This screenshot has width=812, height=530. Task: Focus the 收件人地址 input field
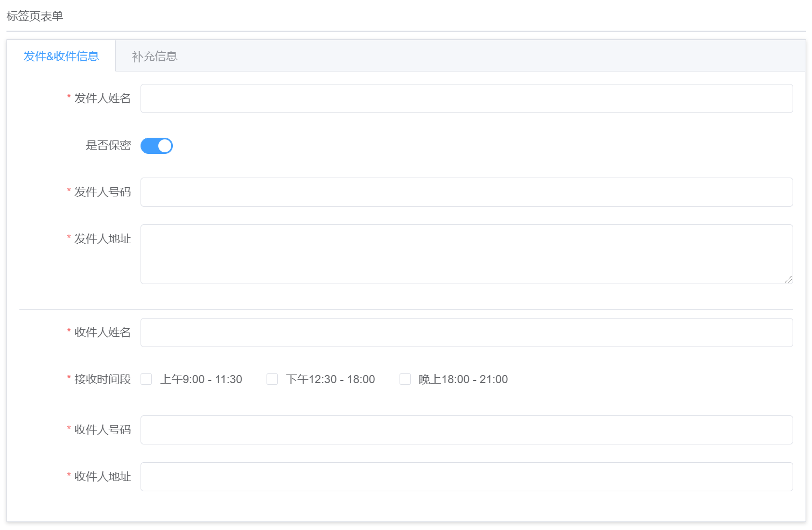pos(466,477)
